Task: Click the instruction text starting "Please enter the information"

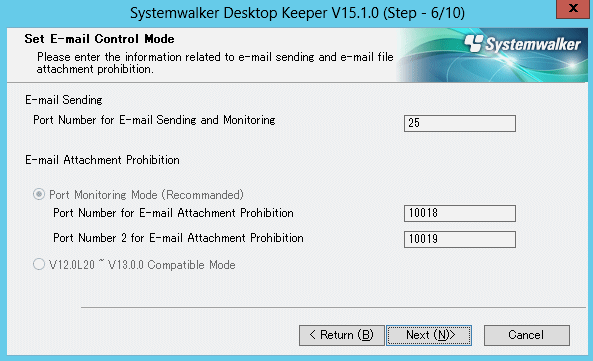Action: pyautogui.click(x=215, y=63)
